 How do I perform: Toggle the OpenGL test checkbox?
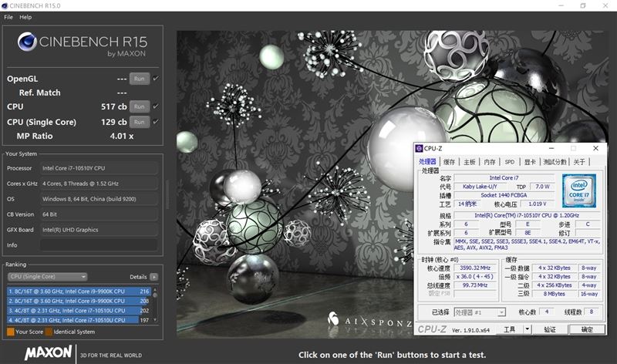coord(156,79)
